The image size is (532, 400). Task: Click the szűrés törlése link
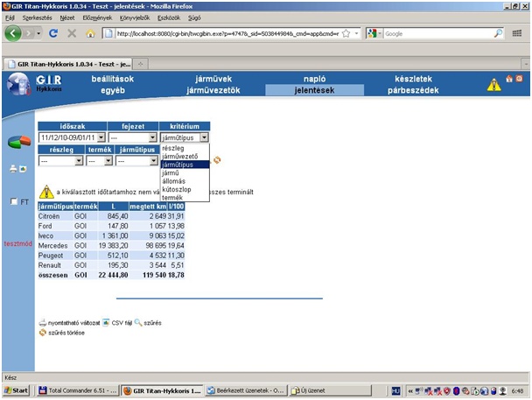tap(66, 333)
